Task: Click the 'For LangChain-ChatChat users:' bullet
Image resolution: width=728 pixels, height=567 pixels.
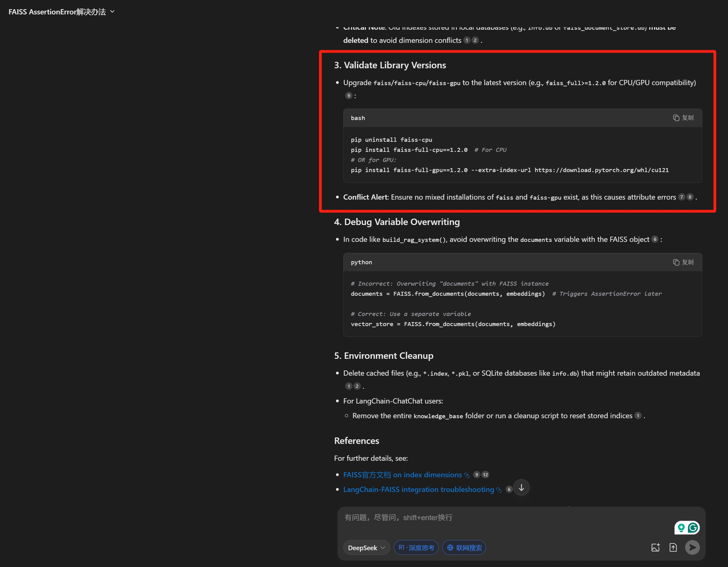Action: coord(393,401)
